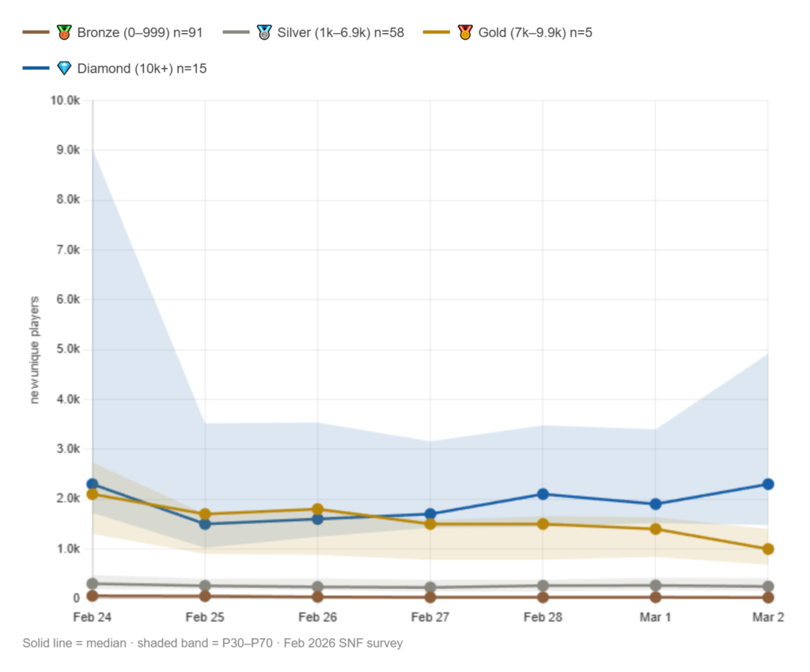Click the Gold data point on Mar 1
The width and height of the screenshot is (810, 672).
click(655, 529)
